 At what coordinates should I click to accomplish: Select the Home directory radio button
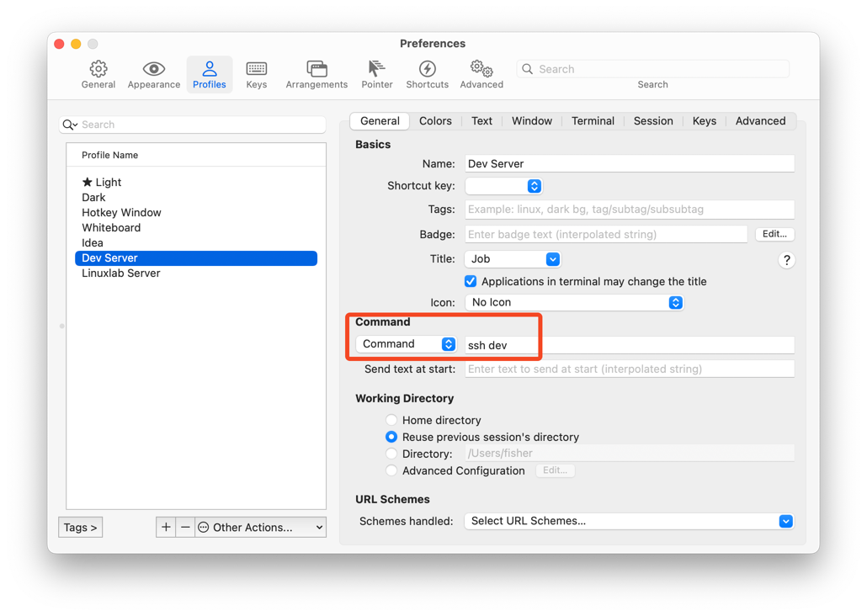pyautogui.click(x=391, y=420)
